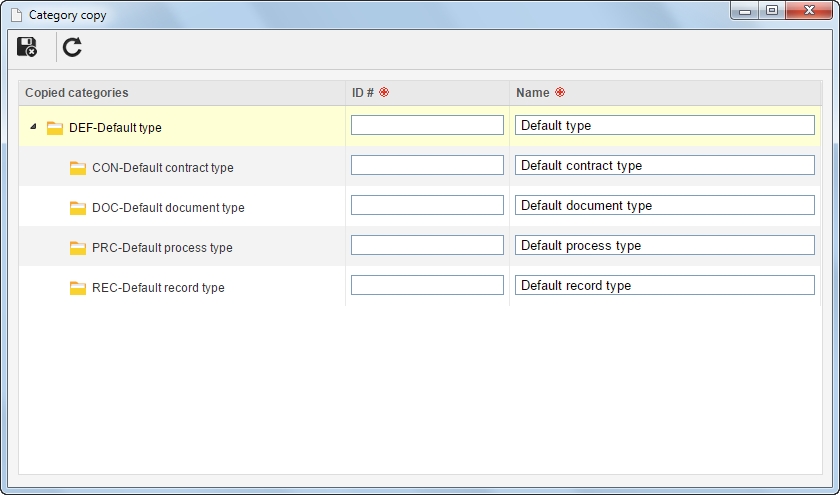Click ID # field for record type row
Image resolution: width=840 pixels, height=495 pixels.
pos(427,285)
